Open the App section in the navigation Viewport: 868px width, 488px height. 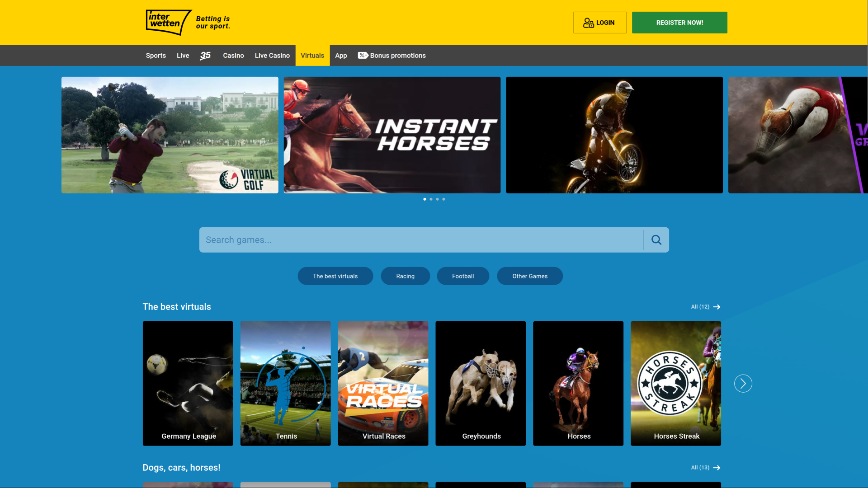point(341,55)
